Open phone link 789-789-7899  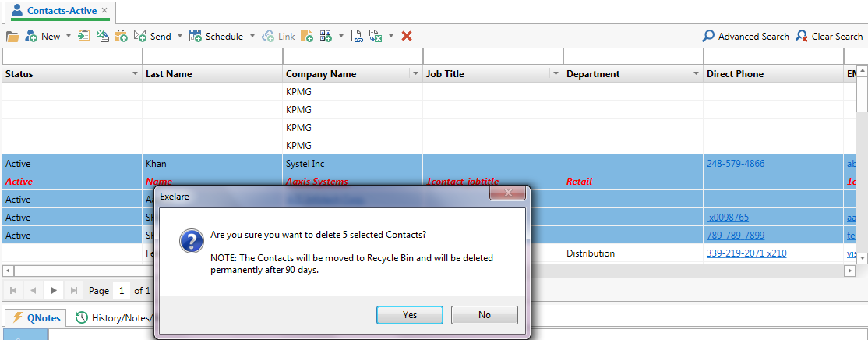click(736, 236)
